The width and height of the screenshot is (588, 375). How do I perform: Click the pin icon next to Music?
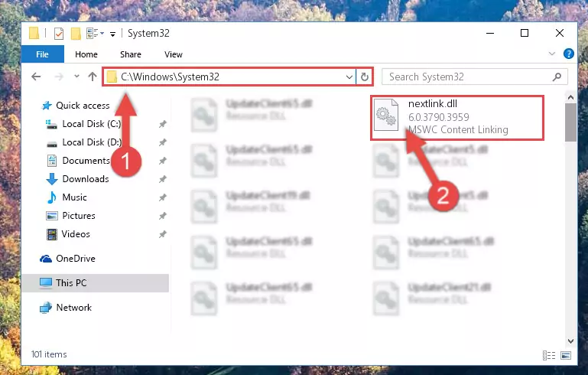point(162,197)
